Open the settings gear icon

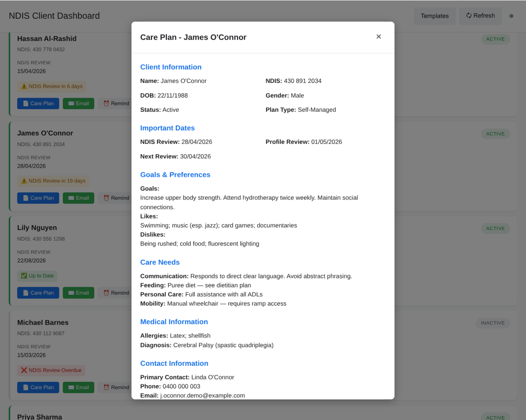point(511,16)
